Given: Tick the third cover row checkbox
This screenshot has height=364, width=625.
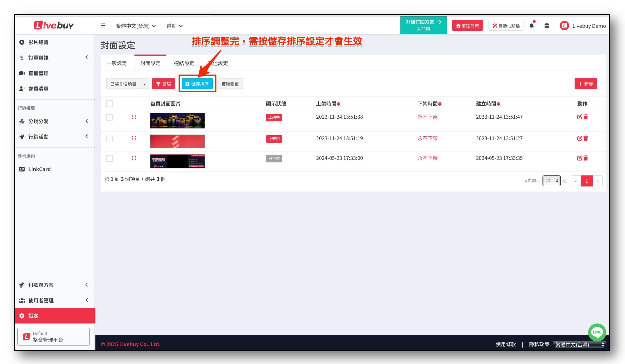Looking at the screenshot, I should click(109, 158).
